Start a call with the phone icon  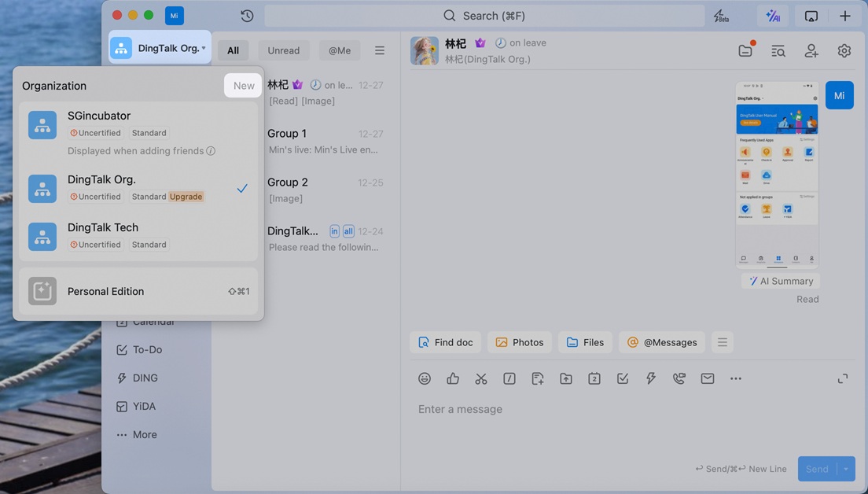pyautogui.click(x=679, y=378)
